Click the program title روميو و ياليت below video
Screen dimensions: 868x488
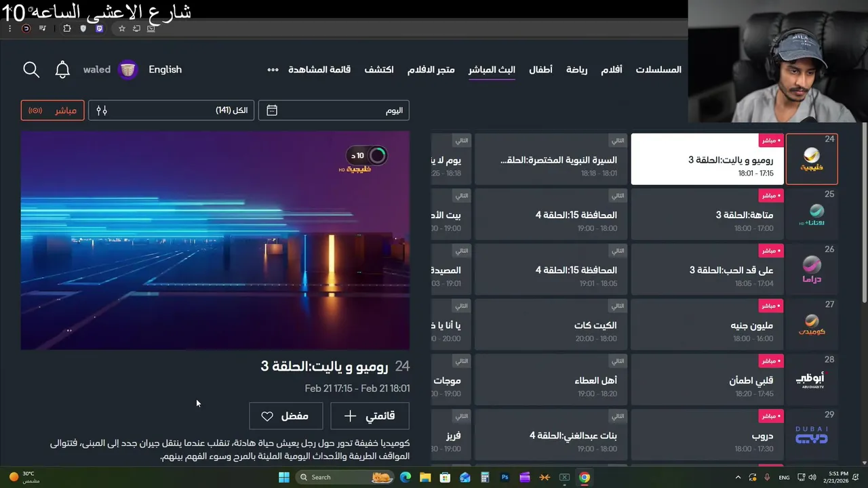pos(324,366)
